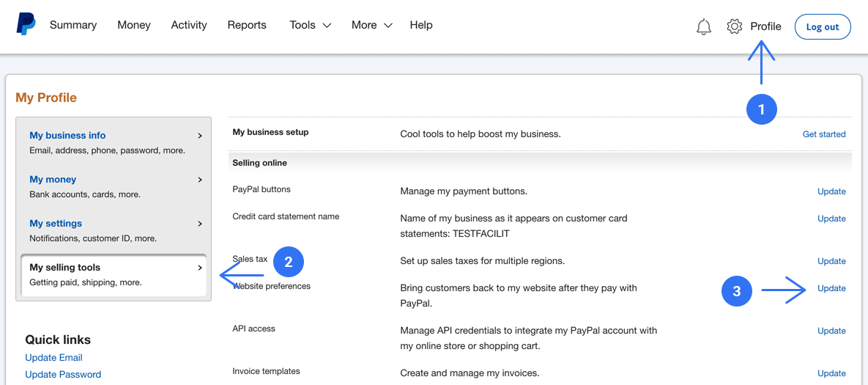This screenshot has height=385, width=868.
Task: Click the 'PayPal buttons' row label
Action: [261, 189]
